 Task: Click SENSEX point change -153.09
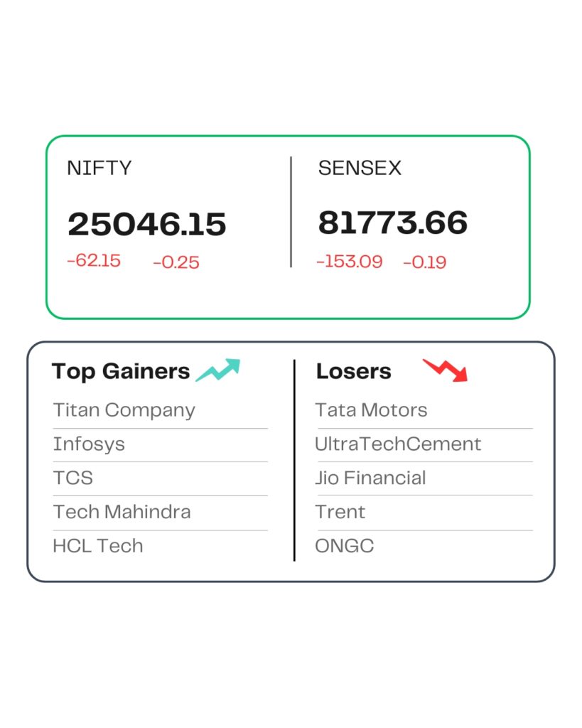[350, 262]
